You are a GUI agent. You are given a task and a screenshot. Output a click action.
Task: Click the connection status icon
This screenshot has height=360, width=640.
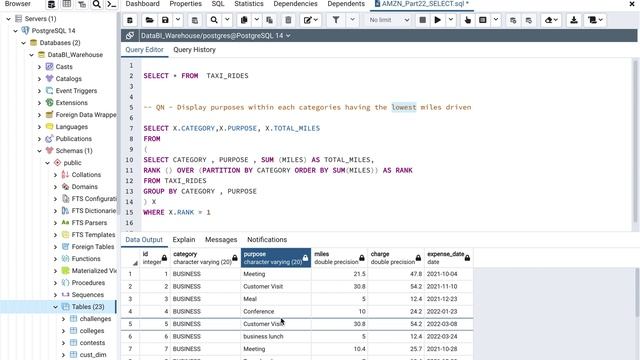pos(130,36)
